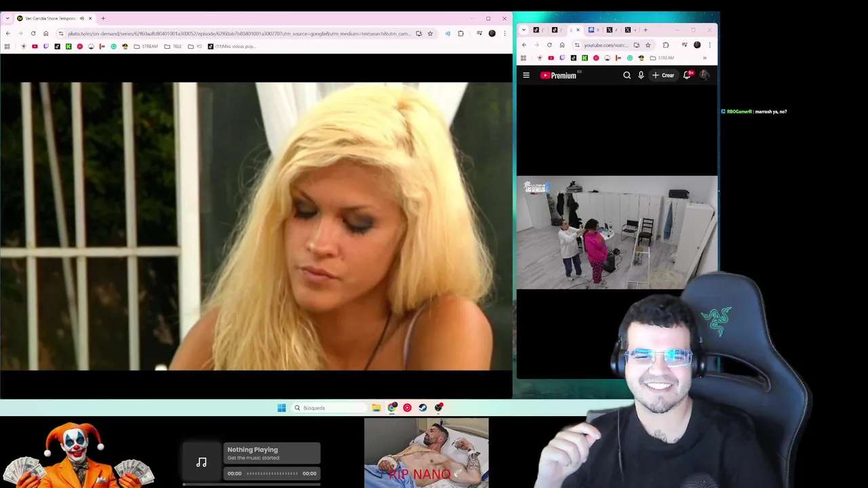Viewport: 868px width, 488px height.
Task: Click the YouTube Premium logo
Action: [558, 75]
